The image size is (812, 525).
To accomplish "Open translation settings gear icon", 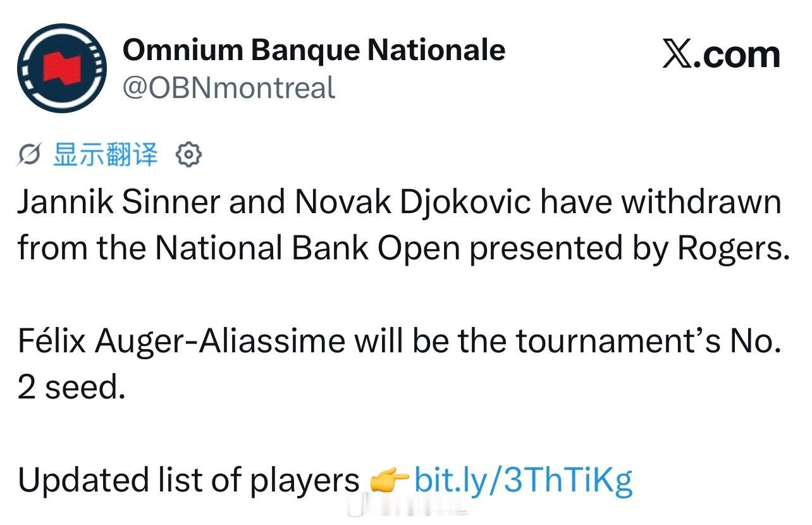I will point(188,154).
